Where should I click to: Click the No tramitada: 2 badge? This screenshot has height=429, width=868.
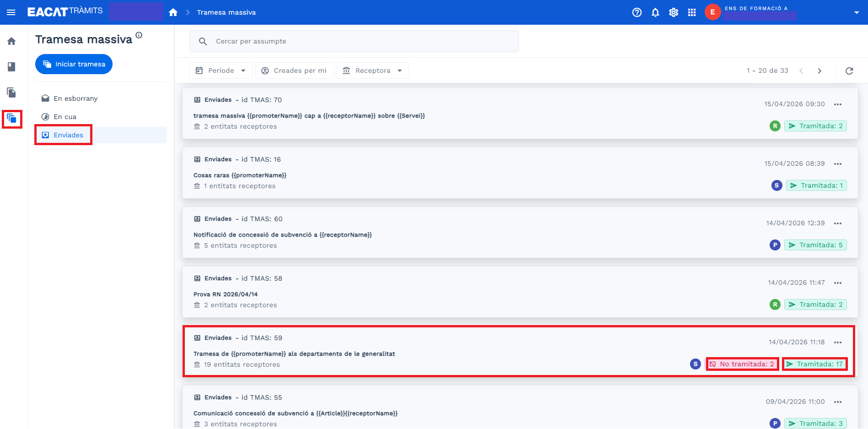(x=742, y=364)
